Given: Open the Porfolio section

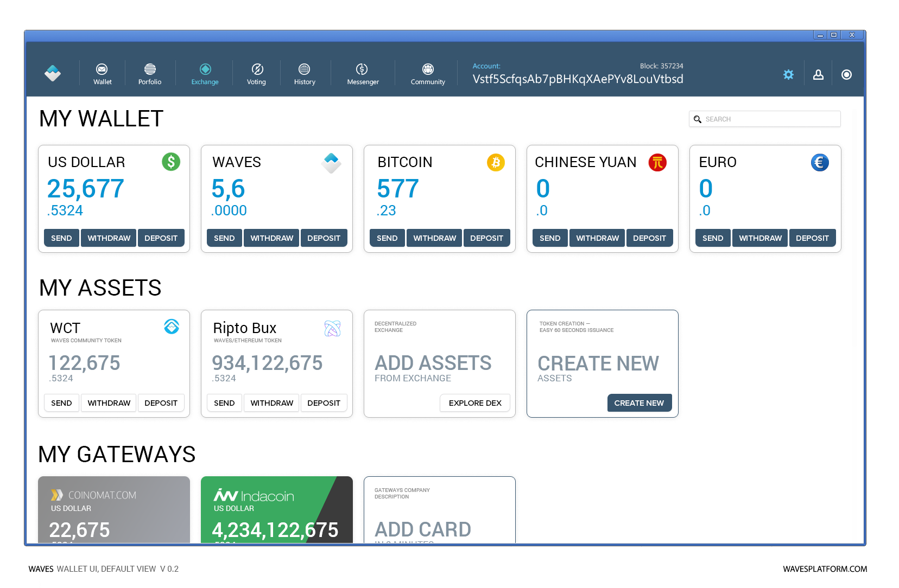Looking at the screenshot, I should point(150,74).
